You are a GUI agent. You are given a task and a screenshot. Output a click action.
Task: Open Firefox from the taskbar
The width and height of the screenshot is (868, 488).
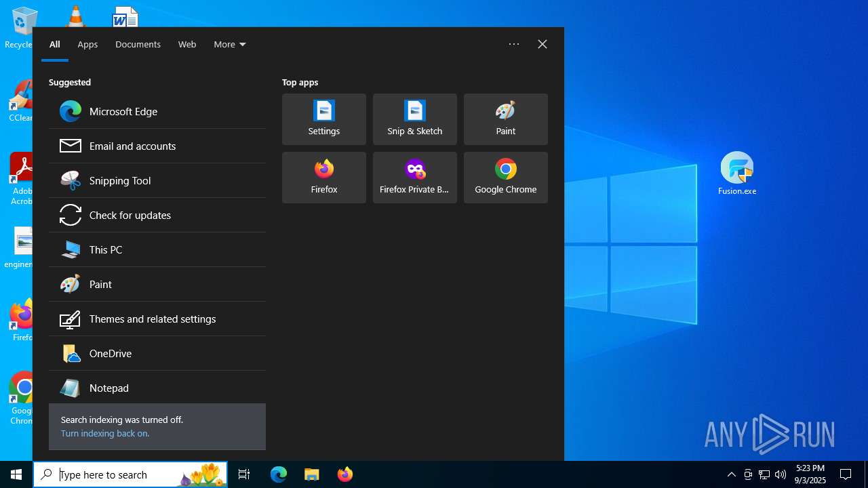345,474
